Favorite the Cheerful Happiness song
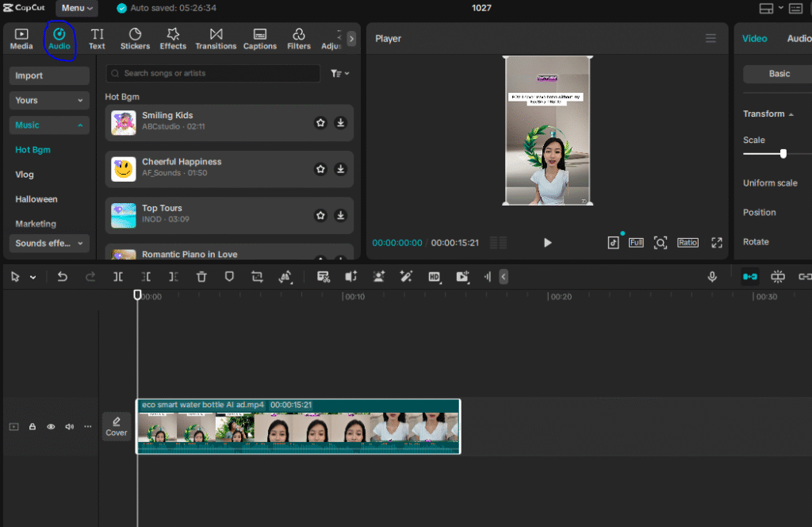812x527 pixels. pos(320,169)
